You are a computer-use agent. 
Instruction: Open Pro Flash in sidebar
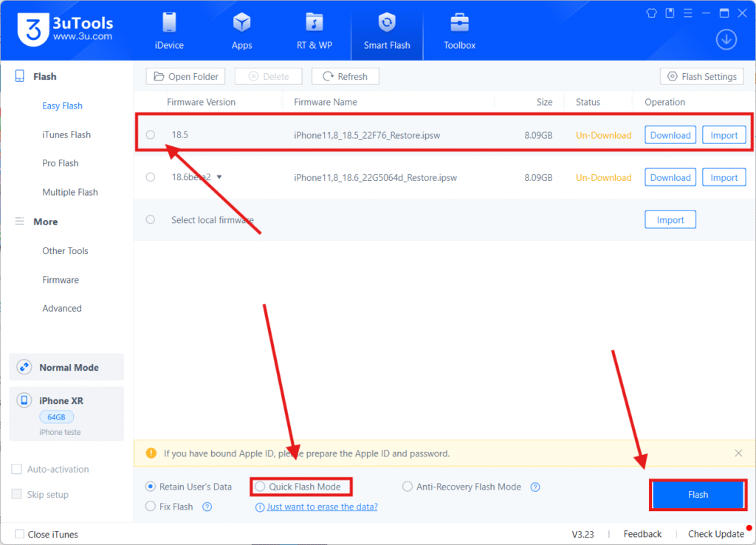pos(61,163)
